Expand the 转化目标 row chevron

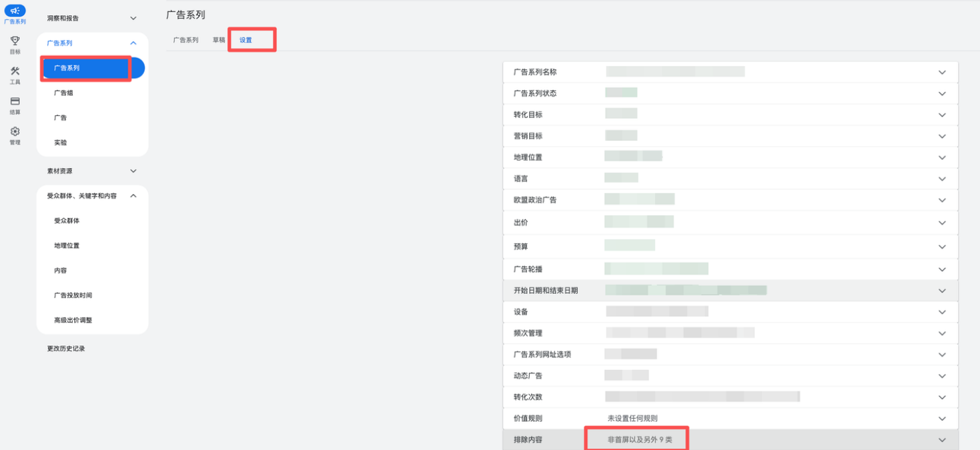click(942, 115)
